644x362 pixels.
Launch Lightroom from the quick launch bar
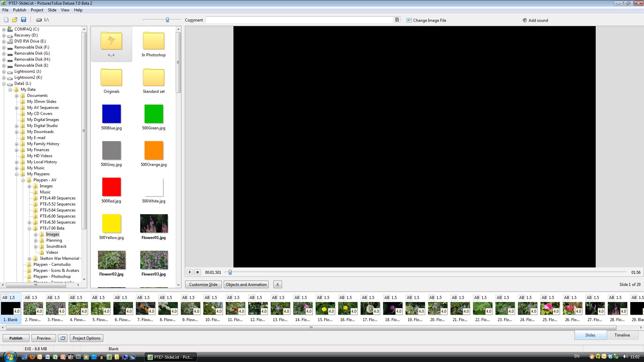[78, 357]
